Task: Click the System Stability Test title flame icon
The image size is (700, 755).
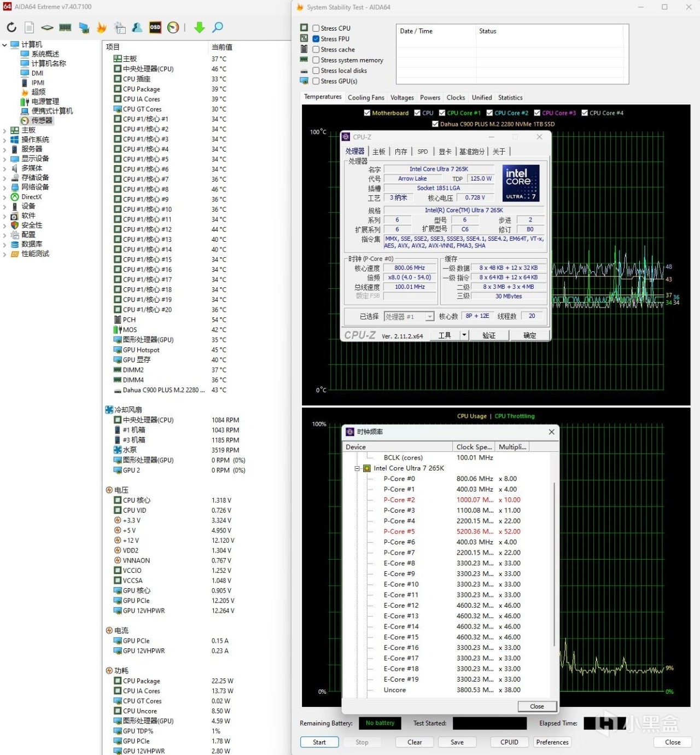Action: coord(300,7)
